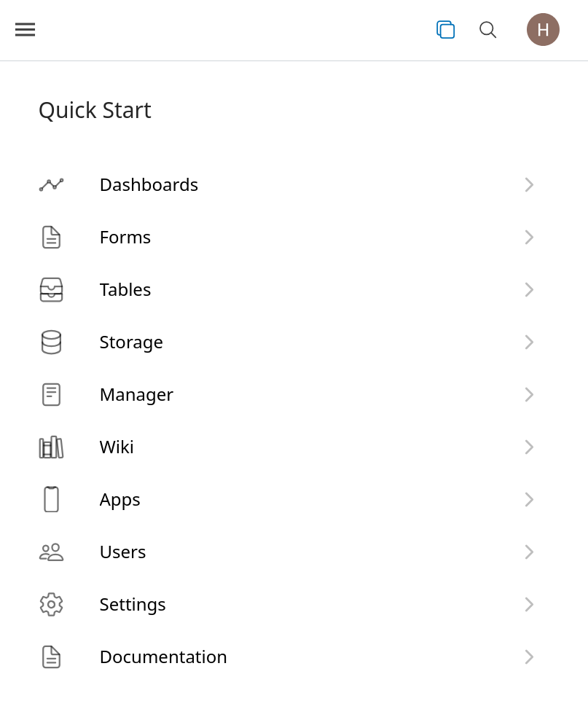The width and height of the screenshot is (588, 709).
Task: Click the Dashboards line chart icon
Action: click(51, 185)
